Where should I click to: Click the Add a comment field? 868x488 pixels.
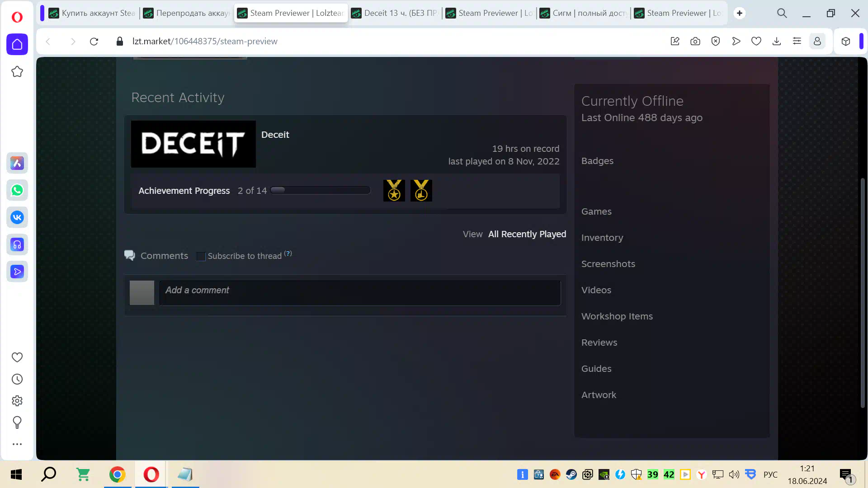pyautogui.click(x=360, y=293)
